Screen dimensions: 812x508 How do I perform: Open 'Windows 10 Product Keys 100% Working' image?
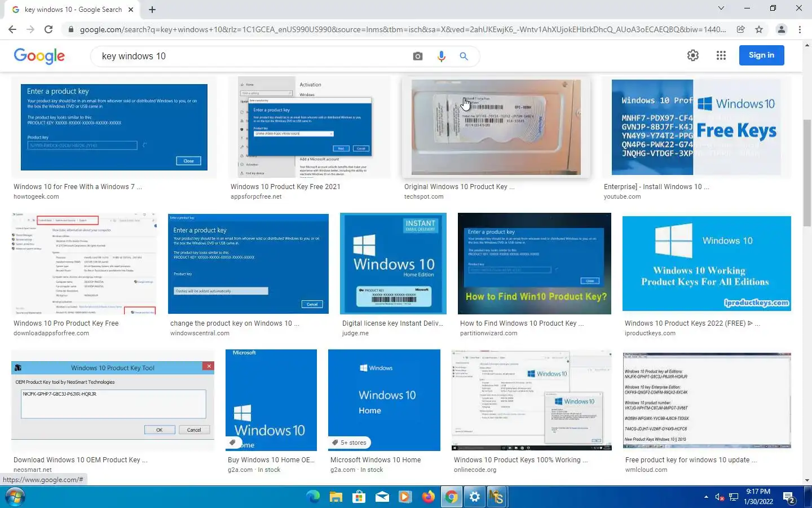click(532, 400)
